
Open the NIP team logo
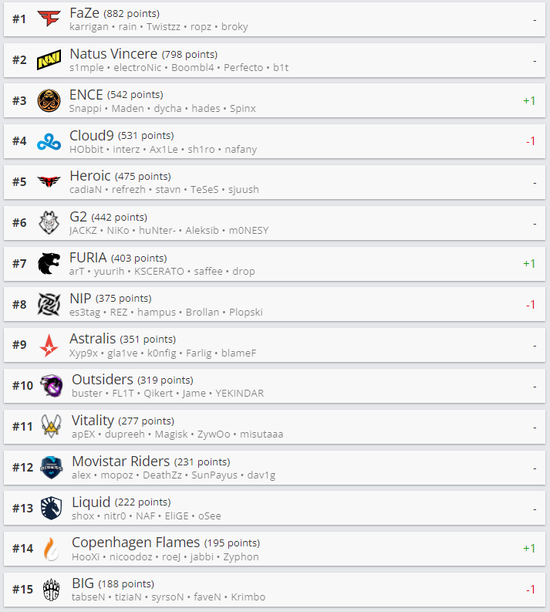point(49,304)
